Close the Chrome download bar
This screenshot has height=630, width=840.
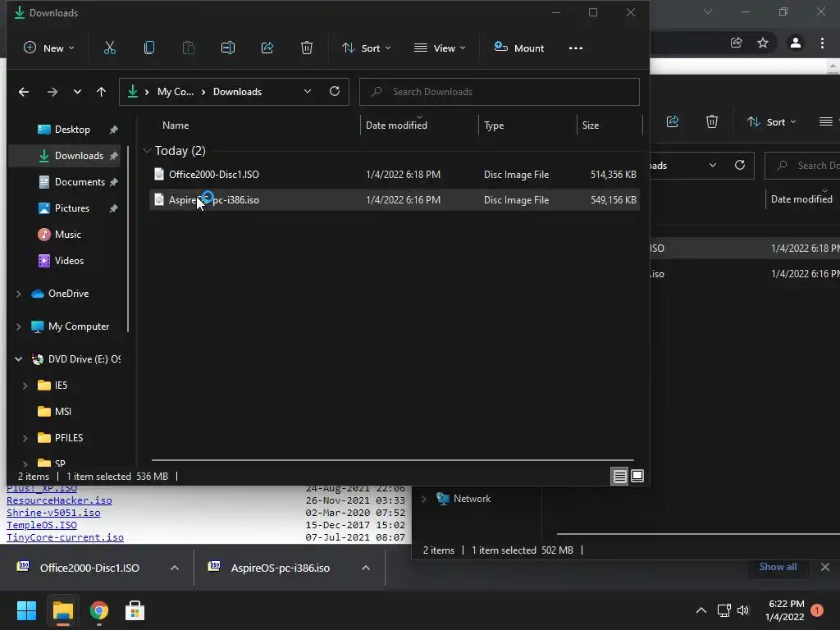825,567
